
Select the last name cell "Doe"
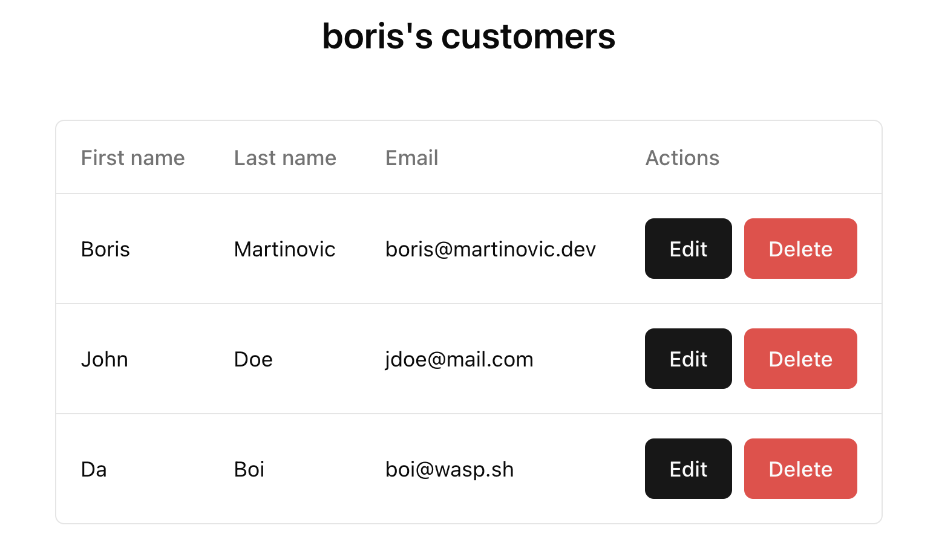(253, 359)
